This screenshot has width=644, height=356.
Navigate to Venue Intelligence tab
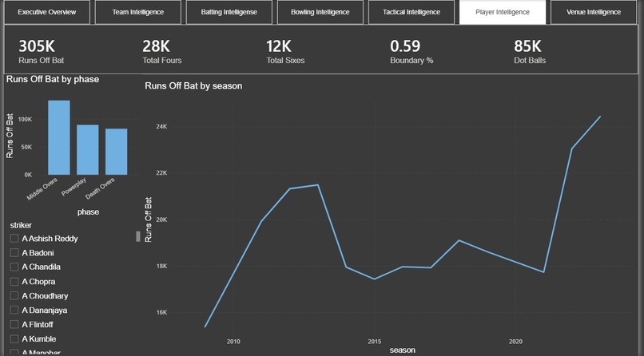click(x=594, y=12)
